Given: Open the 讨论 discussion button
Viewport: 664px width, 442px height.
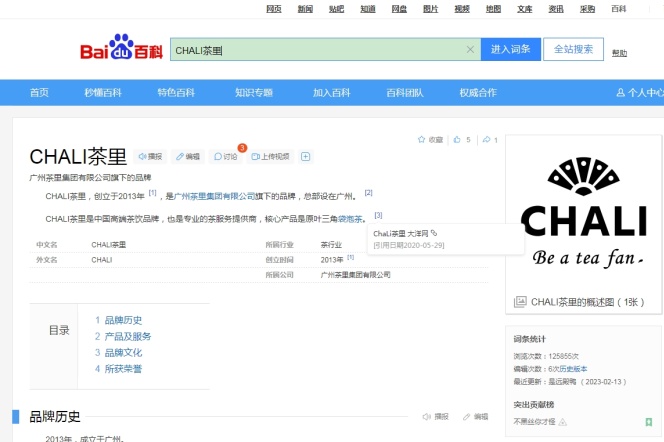Looking at the screenshot, I should coord(226,157).
